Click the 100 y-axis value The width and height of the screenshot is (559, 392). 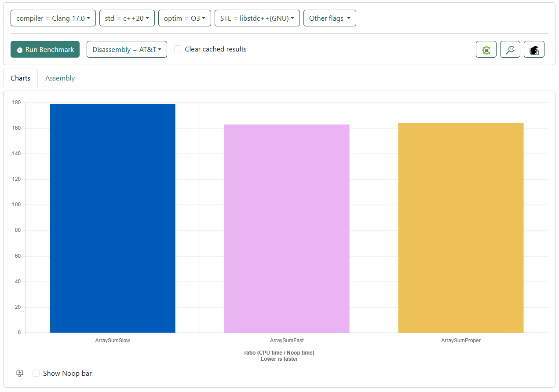click(16, 205)
